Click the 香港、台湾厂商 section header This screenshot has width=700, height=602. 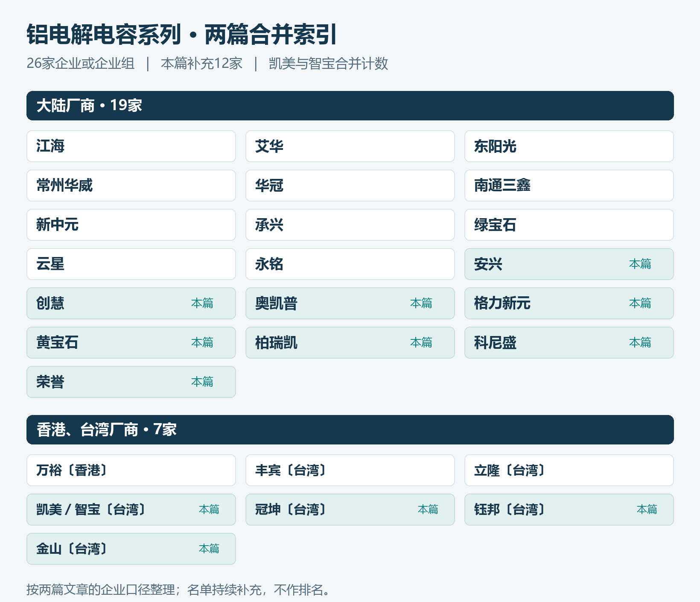(x=350, y=430)
